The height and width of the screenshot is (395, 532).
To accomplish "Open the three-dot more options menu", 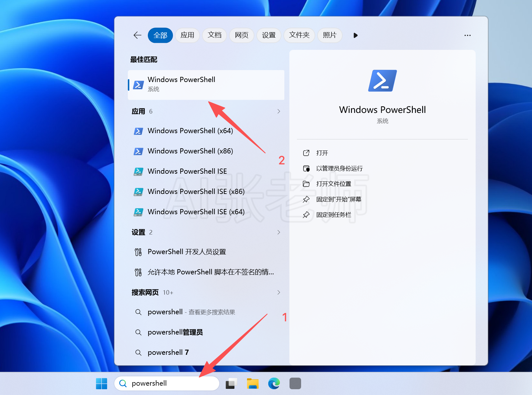I will [x=468, y=35].
